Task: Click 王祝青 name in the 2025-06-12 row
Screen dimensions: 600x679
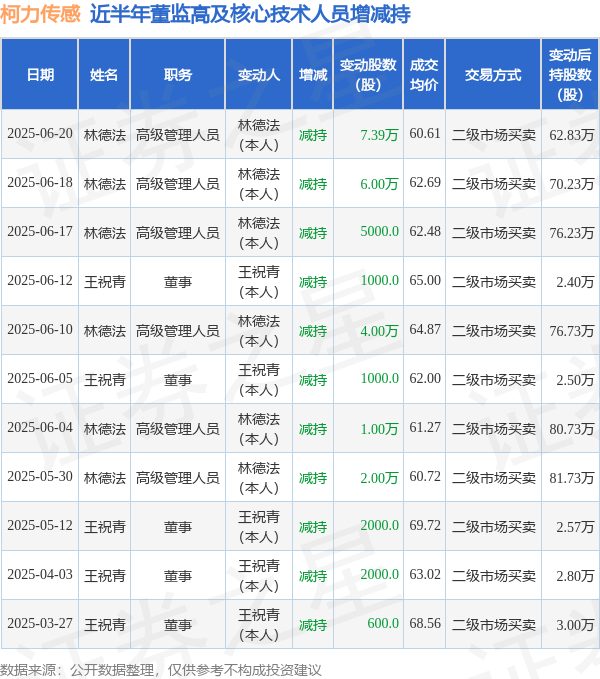Action: tap(104, 281)
